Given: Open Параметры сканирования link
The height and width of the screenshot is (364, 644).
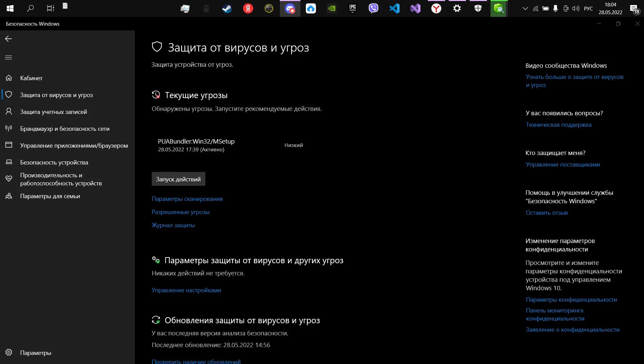Looking at the screenshot, I should (x=187, y=199).
